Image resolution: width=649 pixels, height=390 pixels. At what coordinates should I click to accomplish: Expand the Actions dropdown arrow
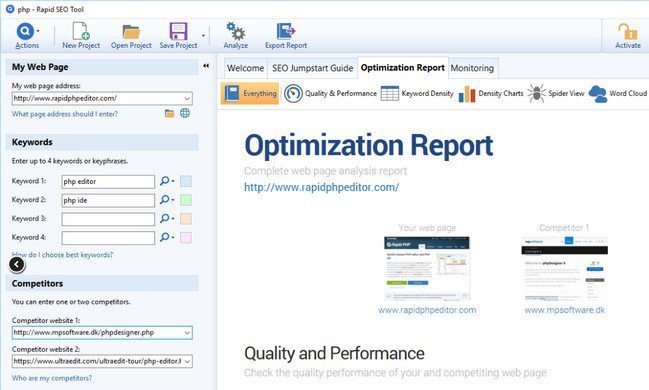pos(38,31)
